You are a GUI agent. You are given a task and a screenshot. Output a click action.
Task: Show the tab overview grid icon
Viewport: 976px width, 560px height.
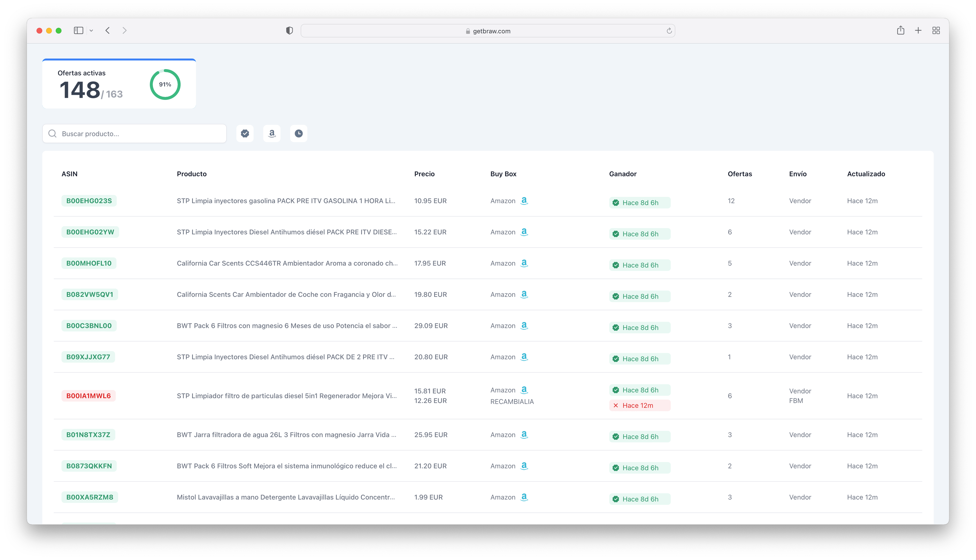click(936, 31)
